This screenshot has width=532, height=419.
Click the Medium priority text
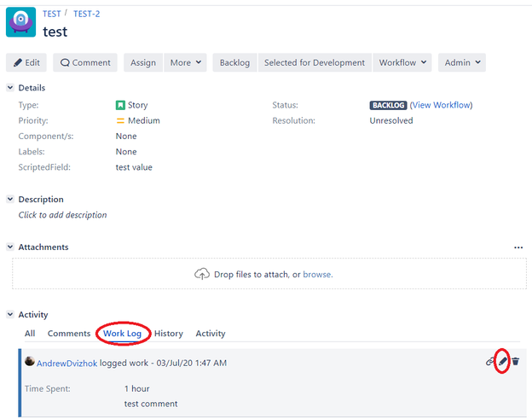pyautogui.click(x=144, y=120)
